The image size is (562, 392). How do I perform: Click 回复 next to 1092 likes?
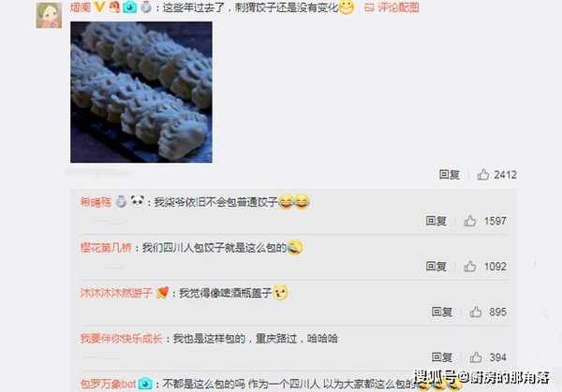point(436,266)
